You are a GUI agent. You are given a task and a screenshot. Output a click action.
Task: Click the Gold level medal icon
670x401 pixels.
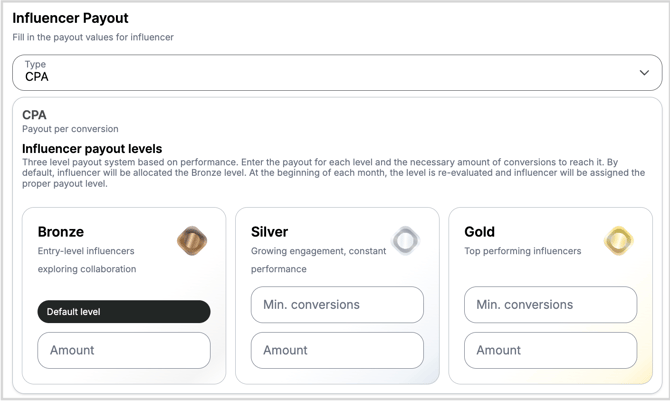pyautogui.click(x=619, y=240)
